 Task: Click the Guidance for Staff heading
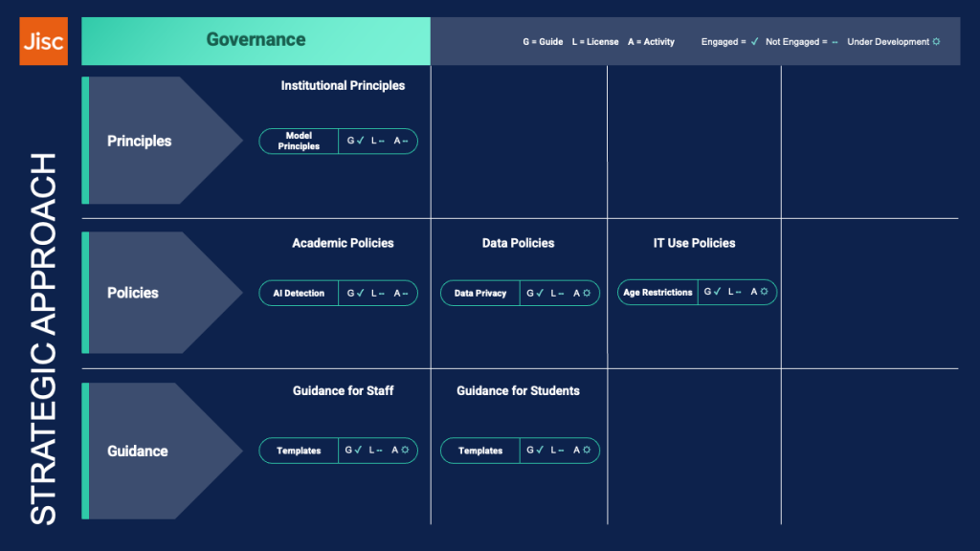click(344, 391)
